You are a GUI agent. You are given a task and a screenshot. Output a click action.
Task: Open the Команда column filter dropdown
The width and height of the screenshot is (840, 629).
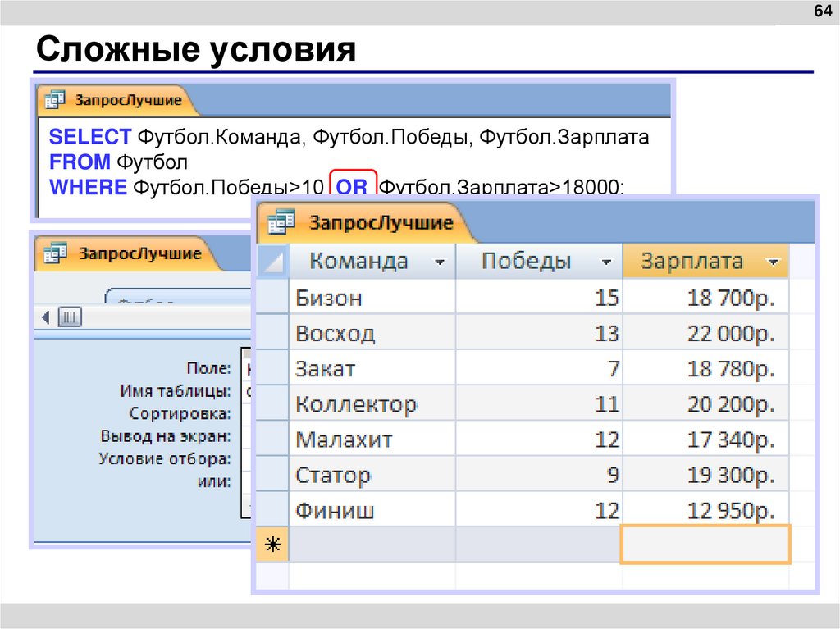441,260
